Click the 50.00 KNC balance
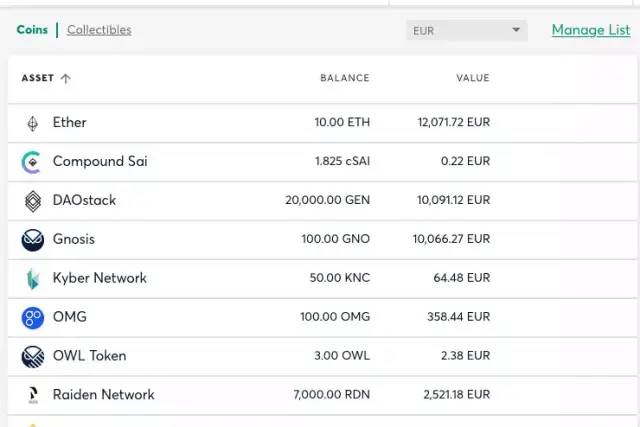 (x=340, y=278)
